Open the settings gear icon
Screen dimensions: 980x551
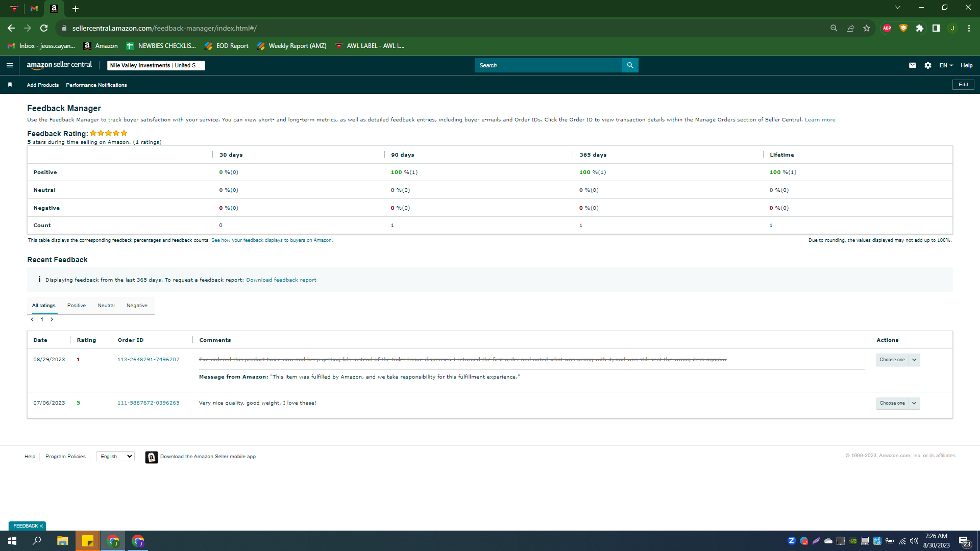coord(928,65)
